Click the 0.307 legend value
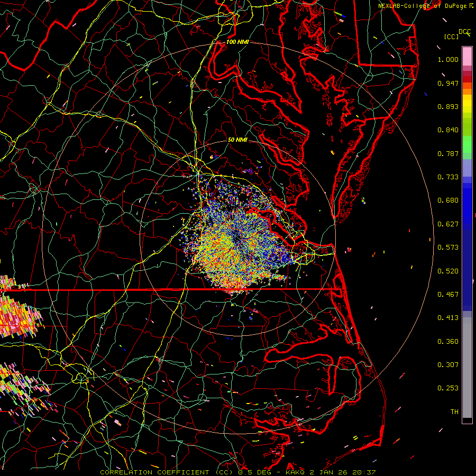The width and height of the screenshot is (476, 476). click(448, 365)
